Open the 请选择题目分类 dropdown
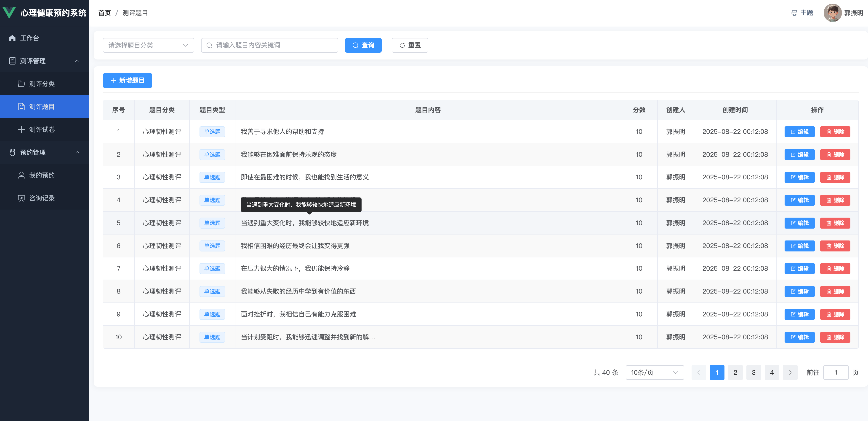This screenshot has width=868, height=421. (x=148, y=45)
